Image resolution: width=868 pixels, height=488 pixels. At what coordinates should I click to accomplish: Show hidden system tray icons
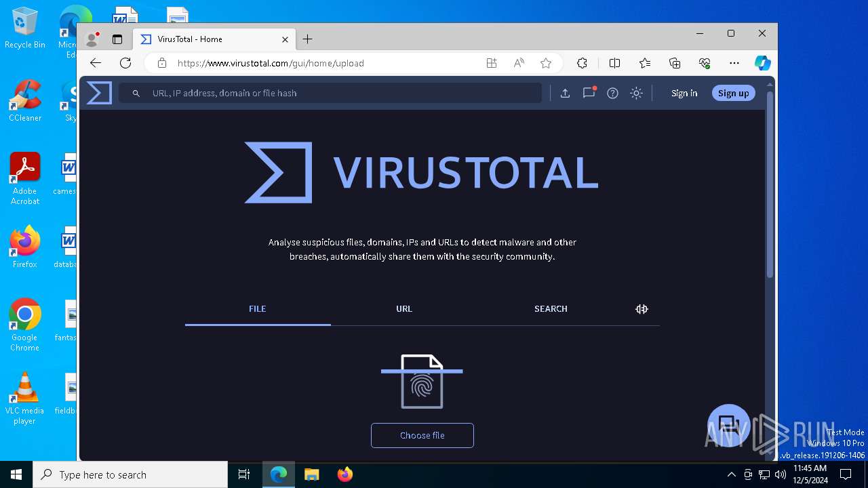731,474
